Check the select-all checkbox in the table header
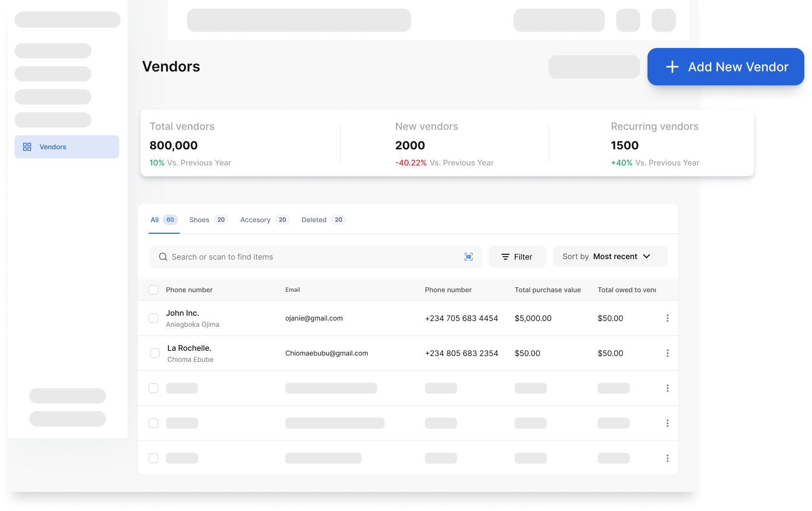The height and width of the screenshot is (511, 812). tap(153, 290)
